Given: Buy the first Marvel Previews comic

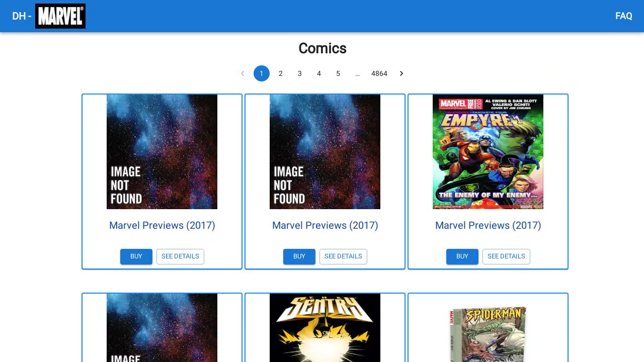Looking at the screenshot, I should pos(136,256).
